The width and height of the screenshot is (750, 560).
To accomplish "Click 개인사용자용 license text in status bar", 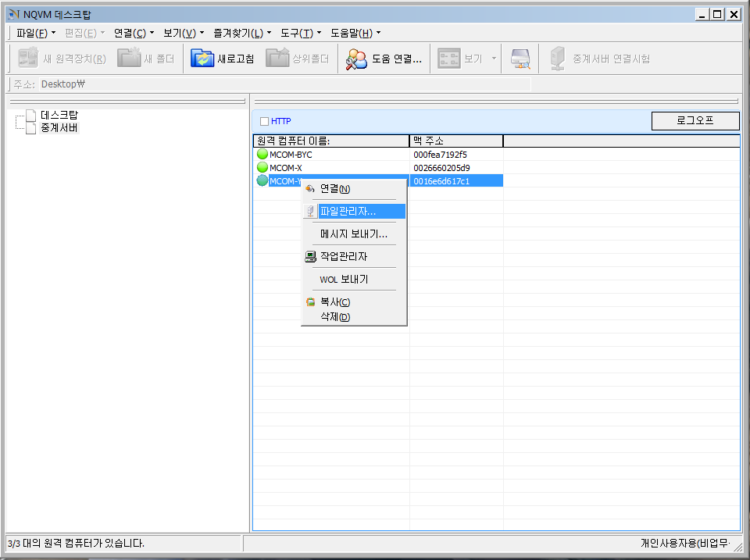I will (685, 544).
